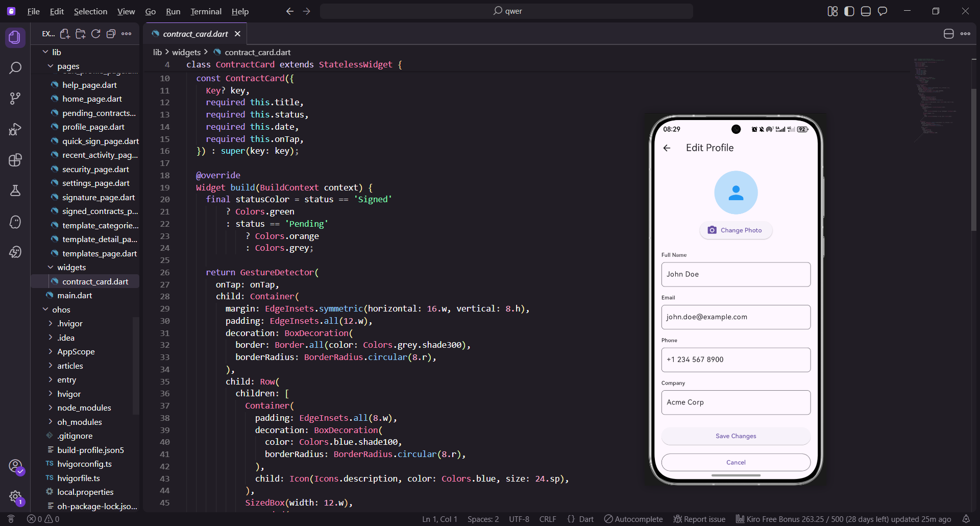980x526 pixels.
Task: Click the profile avatar picture
Action: click(736, 193)
